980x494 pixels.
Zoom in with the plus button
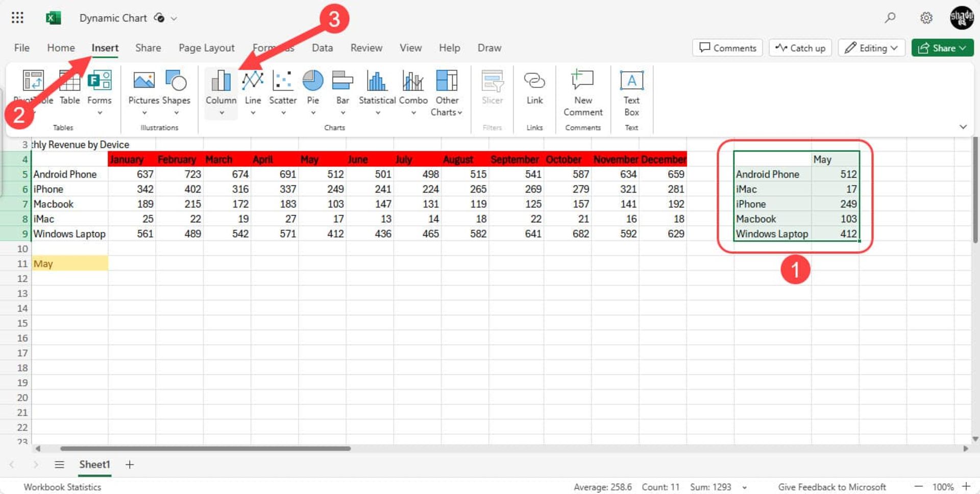coord(966,486)
